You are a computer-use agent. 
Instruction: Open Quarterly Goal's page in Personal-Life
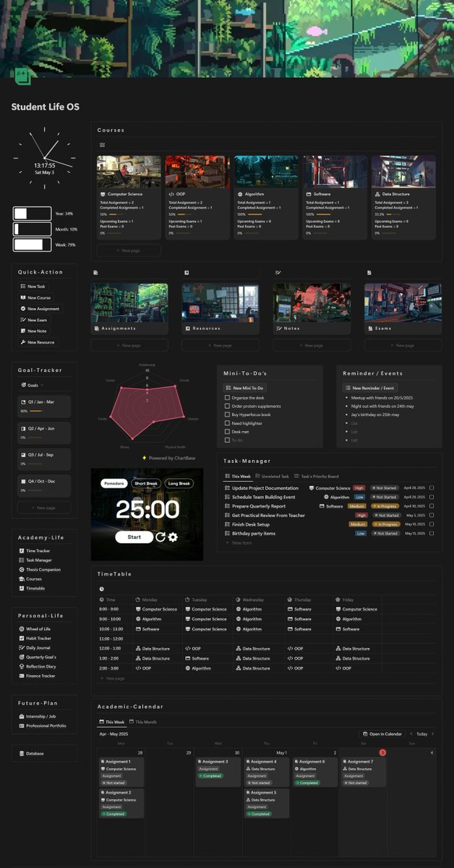click(38, 657)
